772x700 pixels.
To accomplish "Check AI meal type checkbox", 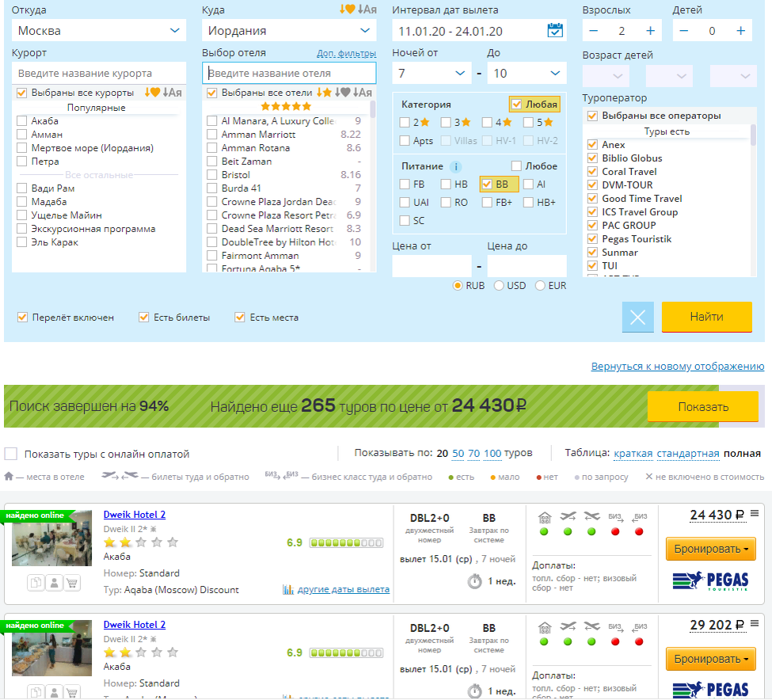I will point(528,185).
